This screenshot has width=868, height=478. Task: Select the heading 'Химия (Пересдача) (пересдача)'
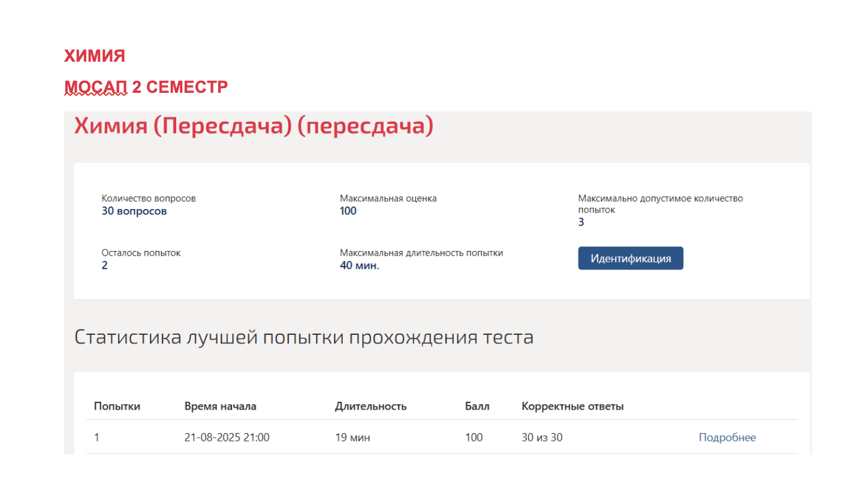coord(253,126)
